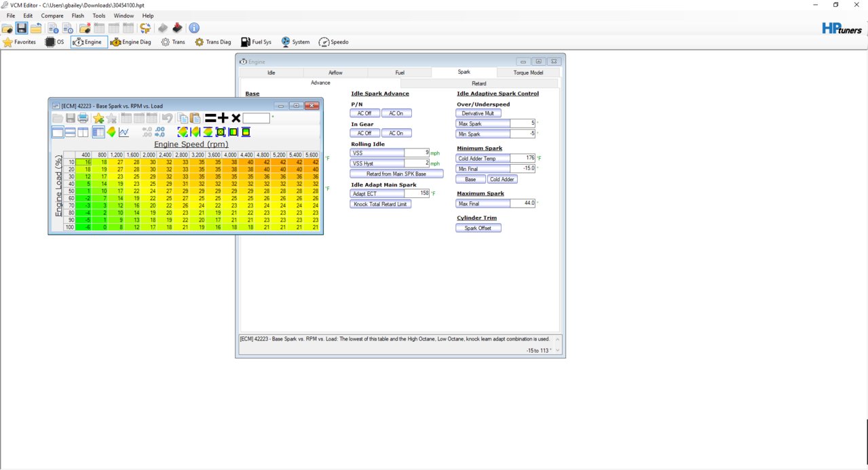The height and width of the screenshot is (470, 868).
Task: Click the folder with red badge icon
Action: pos(85,28)
